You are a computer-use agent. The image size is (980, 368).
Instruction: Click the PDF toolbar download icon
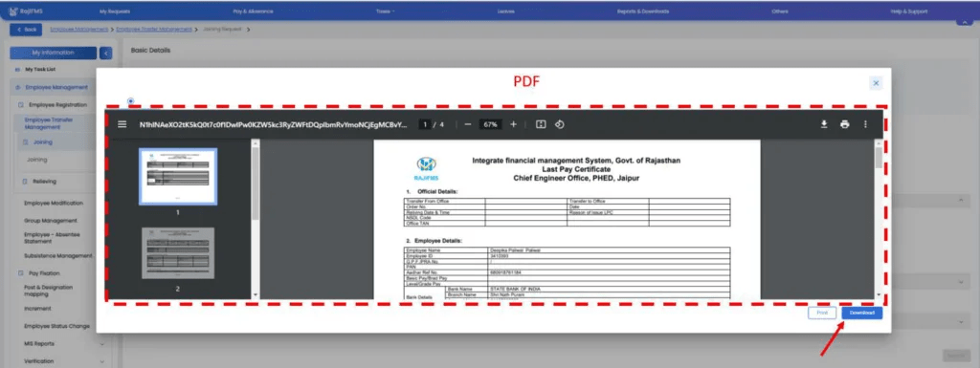click(x=824, y=124)
